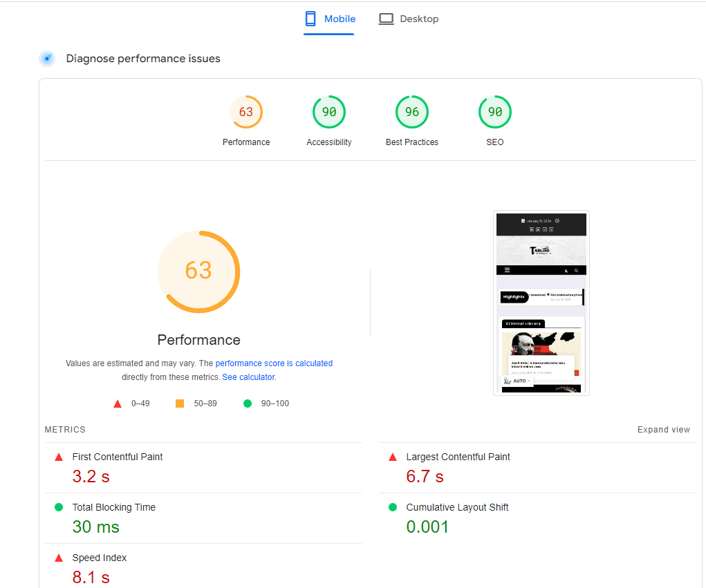Image resolution: width=706 pixels, height=588 pixels.
Task: Open the Best Practices score gauge 96
Action: coord(412,112)
